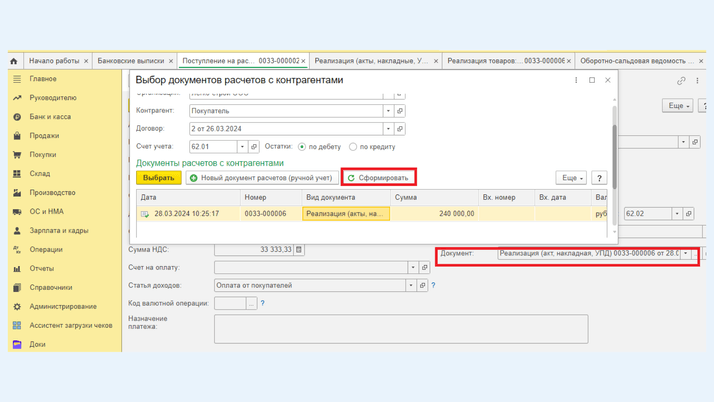Click the link icon in dialog header
The image size is (714, 402).
[x=681, y=81]
